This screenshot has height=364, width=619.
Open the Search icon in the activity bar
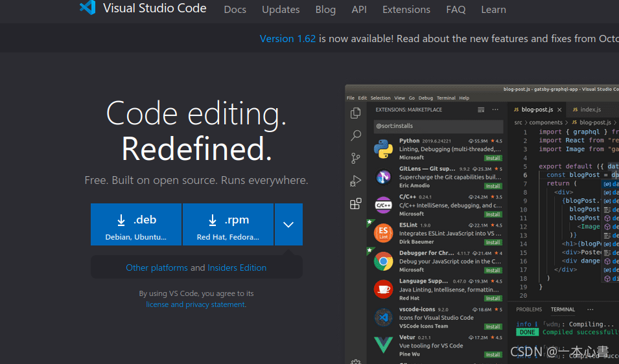coord(356,135)
